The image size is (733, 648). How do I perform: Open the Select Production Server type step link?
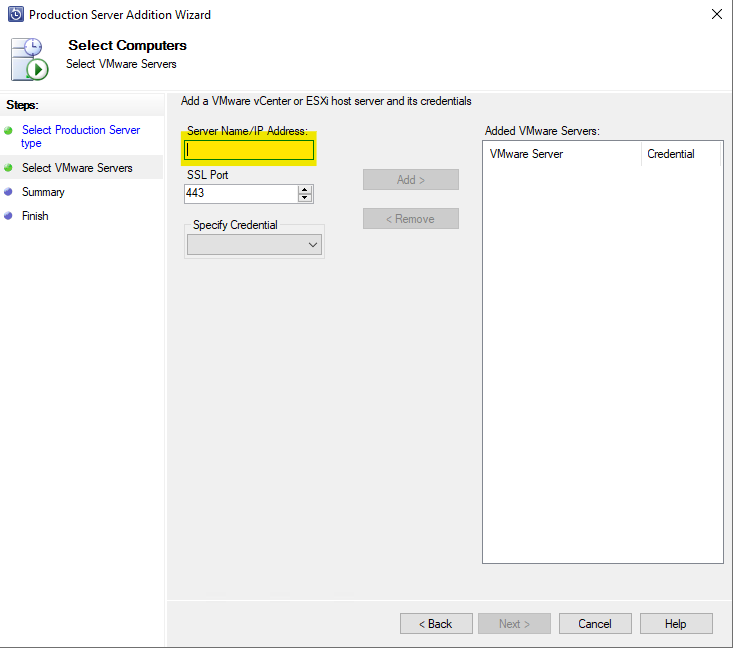(x=80, y=136)
